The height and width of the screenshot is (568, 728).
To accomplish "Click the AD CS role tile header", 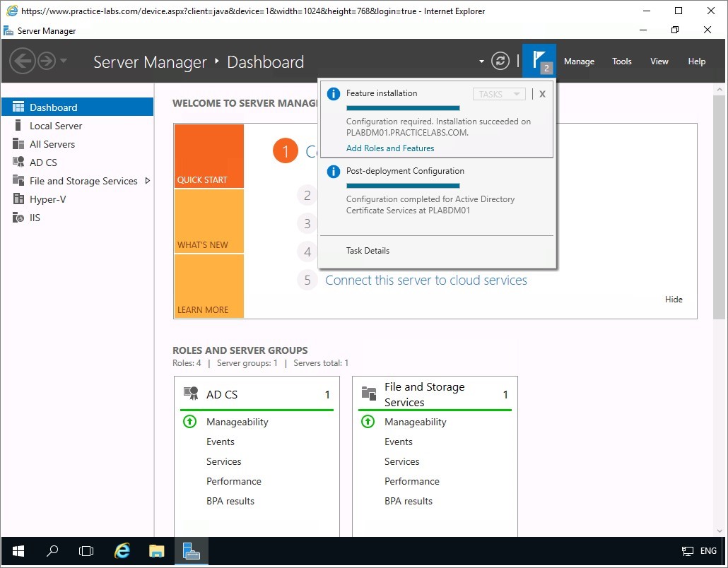I will pos(257,394).
